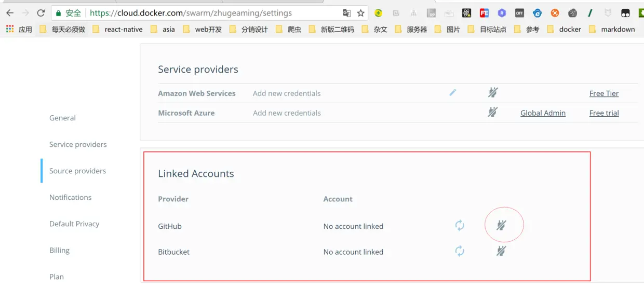The height and width of the screenshot is (289, 644).
Task: Click Add new credentials for Amazon Web Services
Action: [287, 93]
